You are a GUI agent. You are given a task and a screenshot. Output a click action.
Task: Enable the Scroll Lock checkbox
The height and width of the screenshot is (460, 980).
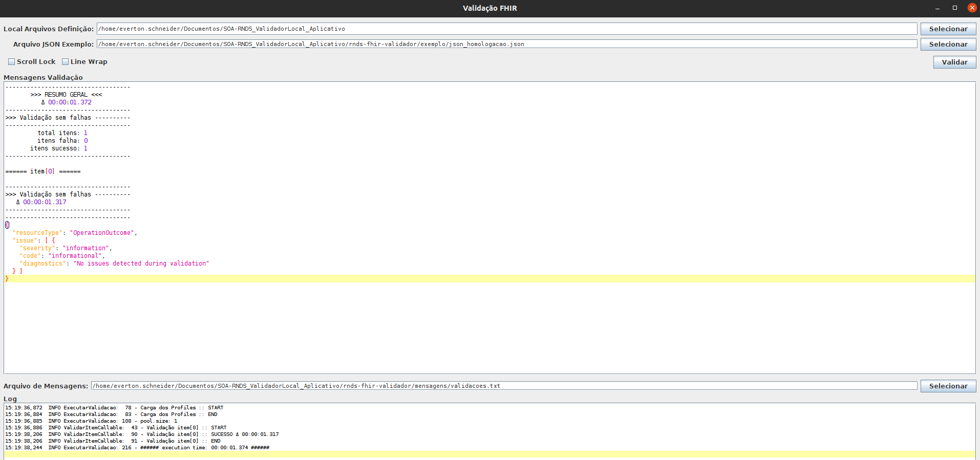pyautogui.click(x=11, y=62)
